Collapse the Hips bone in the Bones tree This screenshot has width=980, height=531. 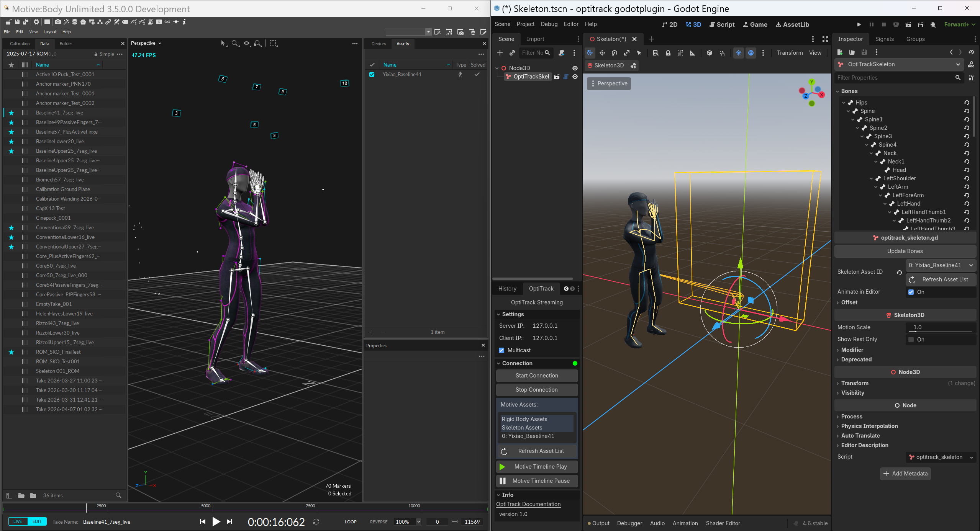[x=844, y=102]
